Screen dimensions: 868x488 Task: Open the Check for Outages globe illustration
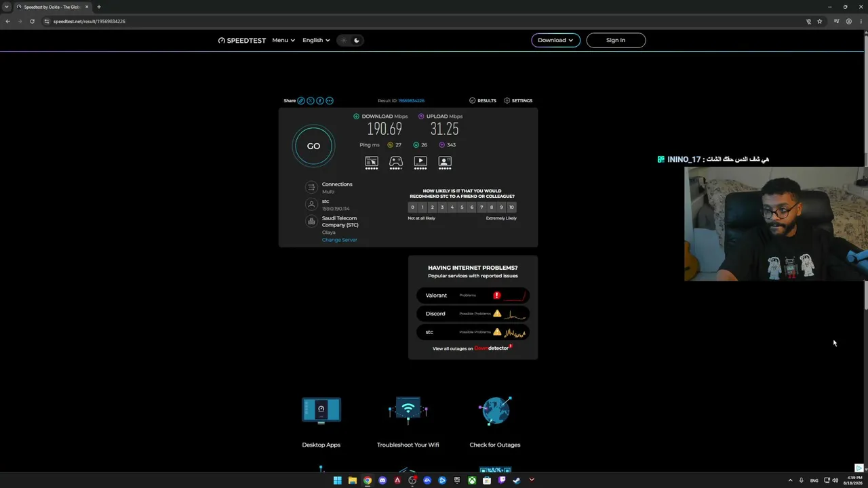click(495, 411)
